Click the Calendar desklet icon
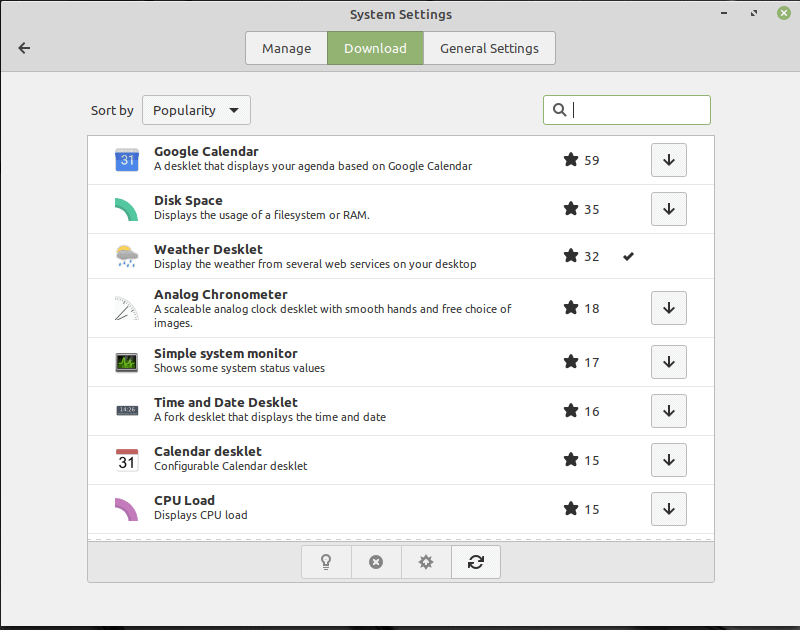This screenshot has height=630, width=800. point(126,460)
